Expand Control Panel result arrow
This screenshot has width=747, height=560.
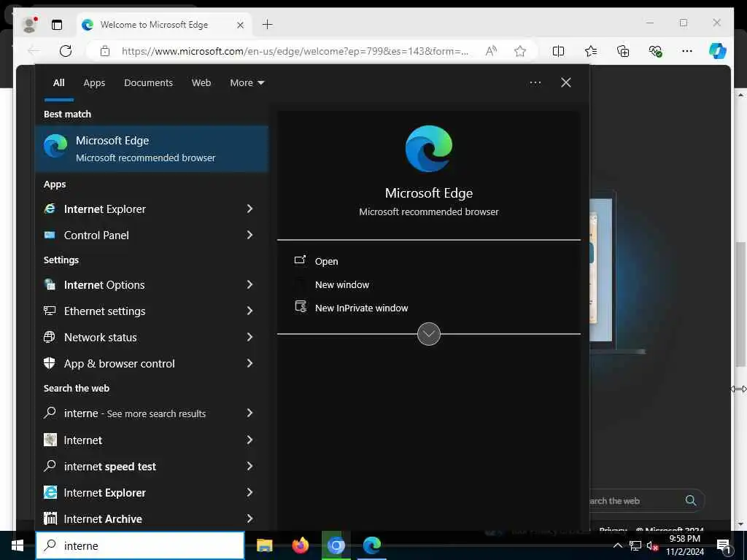pos(249,236)
